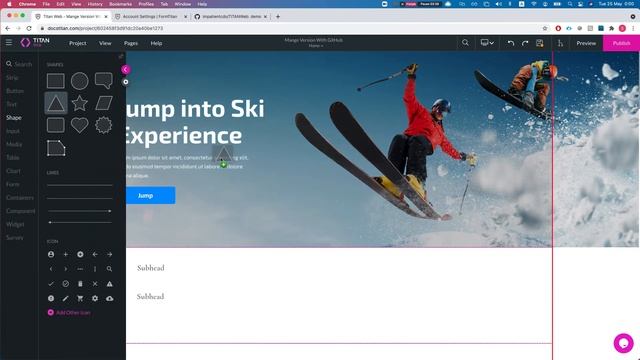Click the undo arrow in toolbar
Screen dimensions: 640x360
point(511,43)
